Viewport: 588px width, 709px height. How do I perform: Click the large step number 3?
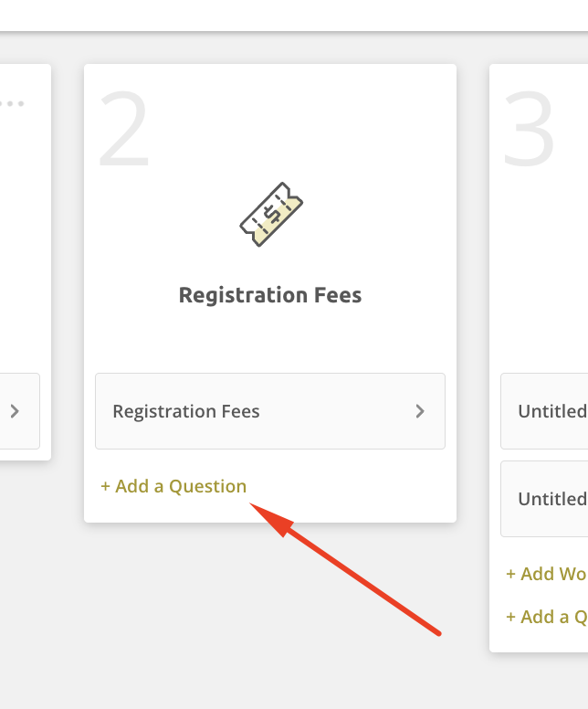tap(529, 129)
